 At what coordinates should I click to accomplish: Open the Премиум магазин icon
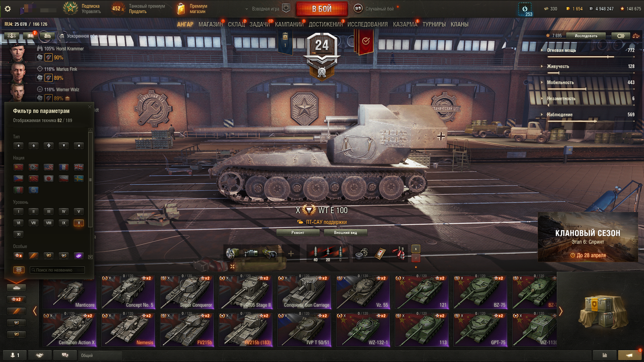click(192, 9)
